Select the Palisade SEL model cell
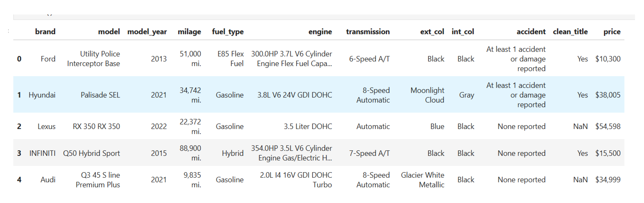Image resolution: width=644 pixels, height=203 pixels. coord(100,95)
